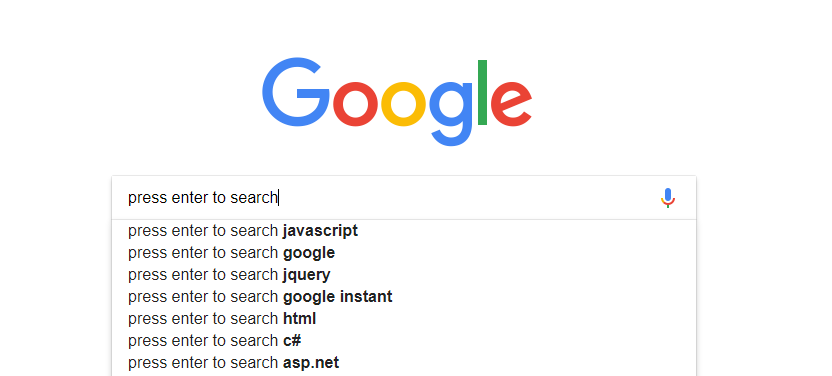
Task: Click the lowercase blue g in logo
Action: [x=451, y=113]
